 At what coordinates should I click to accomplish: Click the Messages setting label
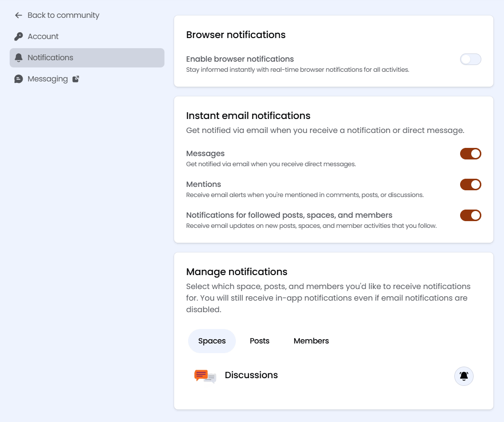click(205, 154)
